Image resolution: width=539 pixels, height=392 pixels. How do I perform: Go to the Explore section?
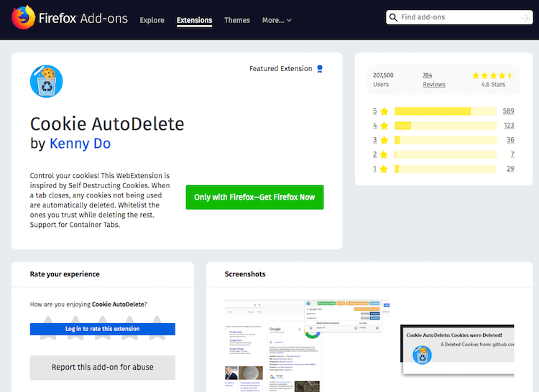tap(152, 20)
